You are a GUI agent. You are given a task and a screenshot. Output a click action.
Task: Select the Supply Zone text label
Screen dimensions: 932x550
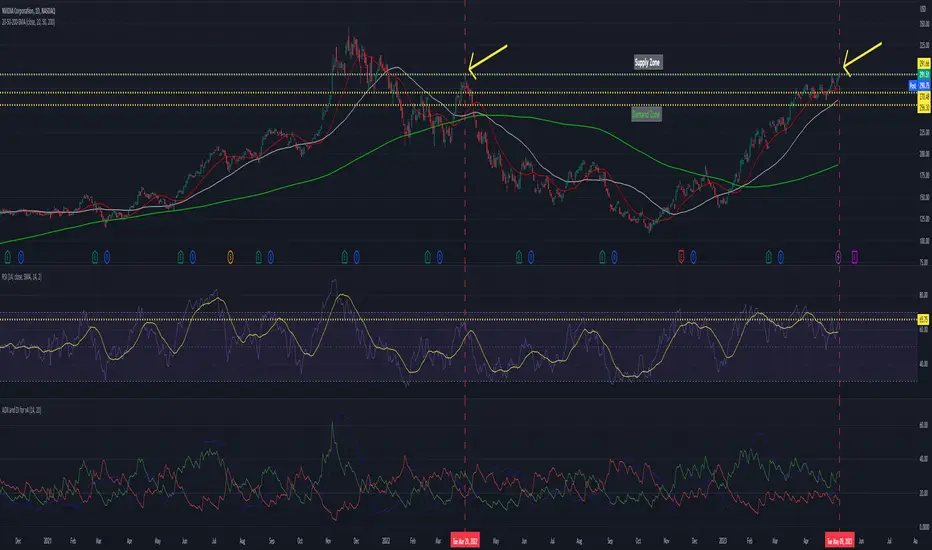pyautogui.click(x=647, y=62)
